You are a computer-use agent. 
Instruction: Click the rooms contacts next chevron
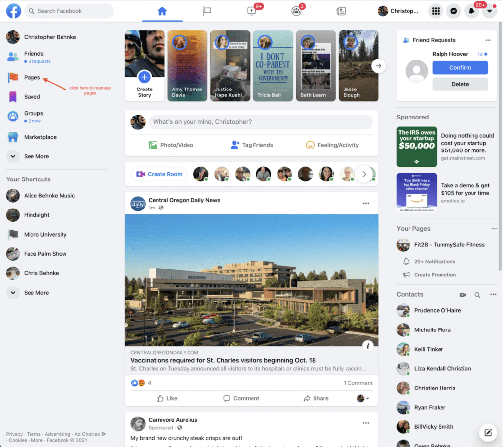[364, 174]
